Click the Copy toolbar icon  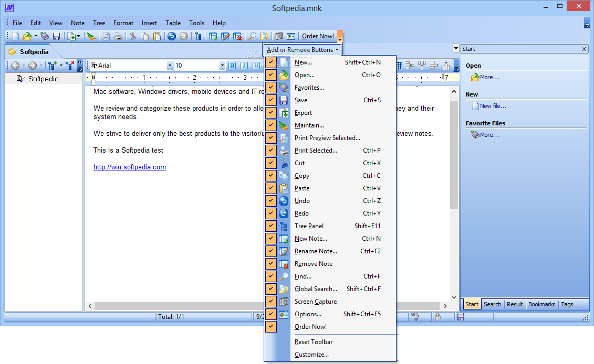coord(145,36)
